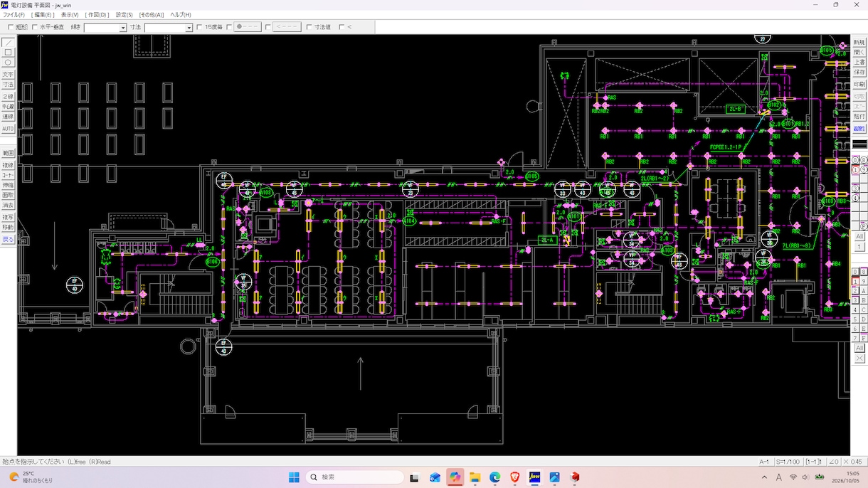Select the line drawing tool icon
The width and height of the screenshot is (868, 488).
pyautogui.click(x=8, y=43)
